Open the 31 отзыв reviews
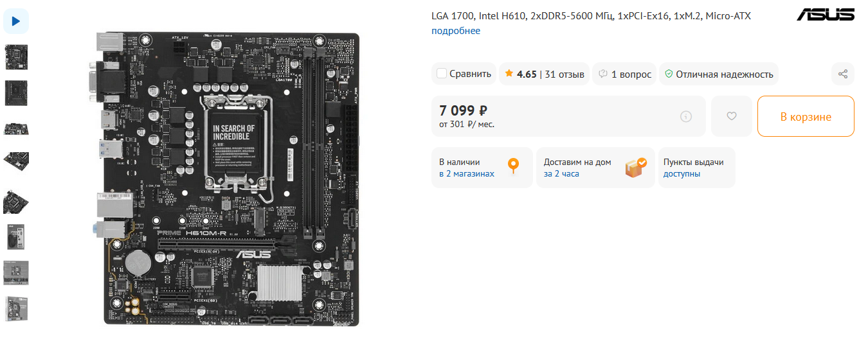Viewport: 868px width, 348px height. [x=565, y=74]
